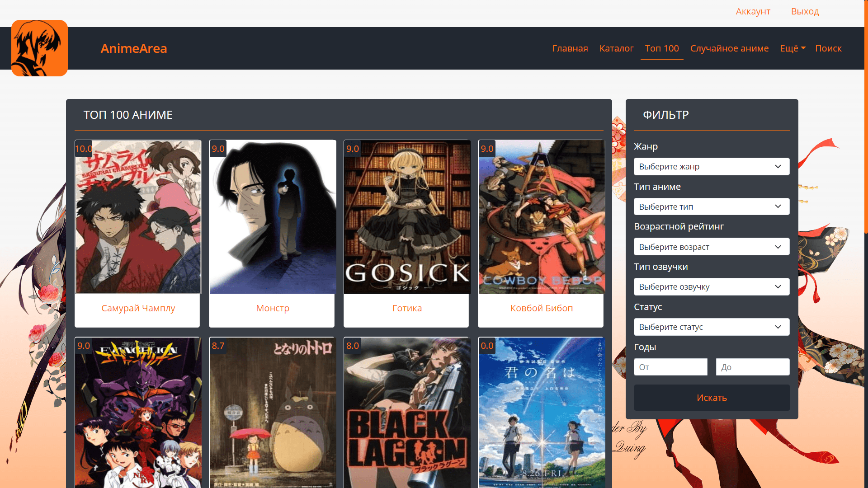Expand the 'Выберите статус' status dropdown
Viewport: 868px width, 488px height.
(x=711, y=327)
